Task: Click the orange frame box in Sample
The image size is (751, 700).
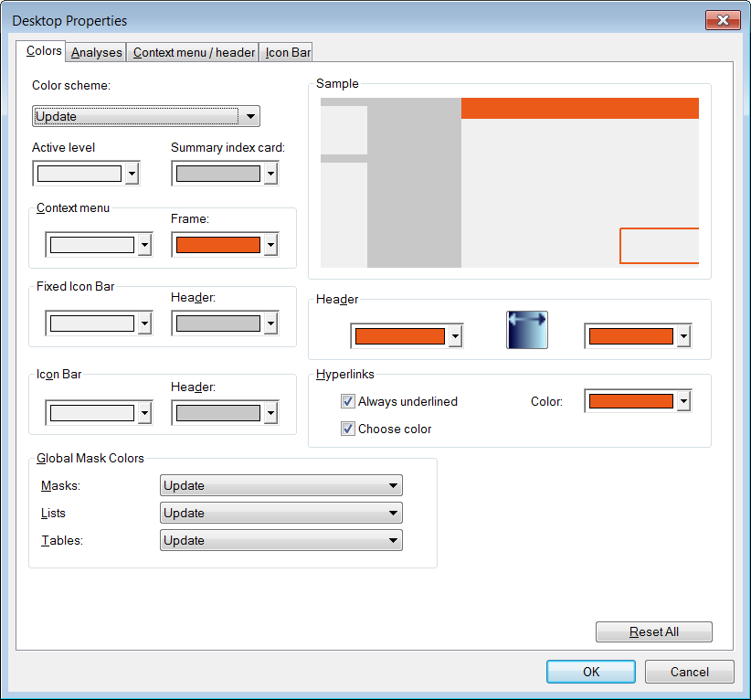Action: coord(659,246)
